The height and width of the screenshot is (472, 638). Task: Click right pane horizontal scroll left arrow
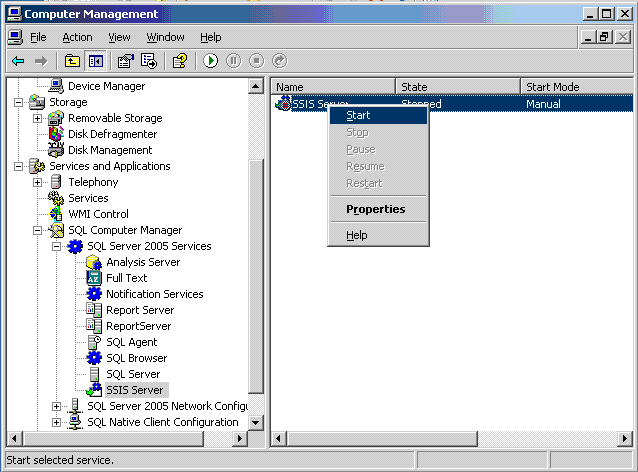point(278,439)
